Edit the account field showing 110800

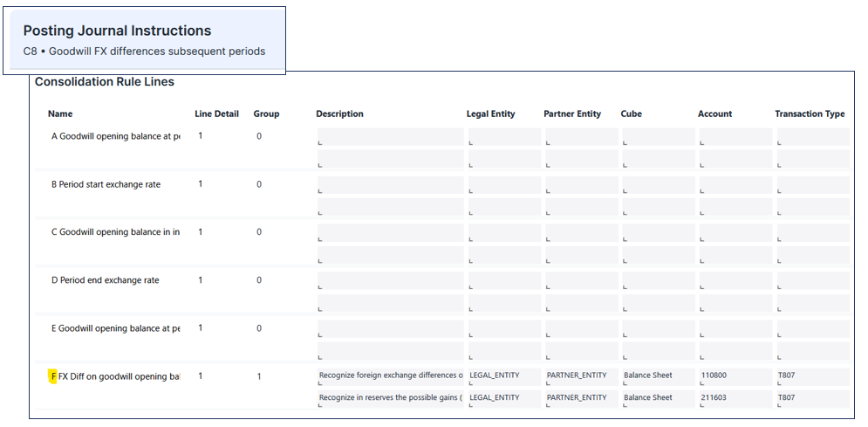(735, 375)
